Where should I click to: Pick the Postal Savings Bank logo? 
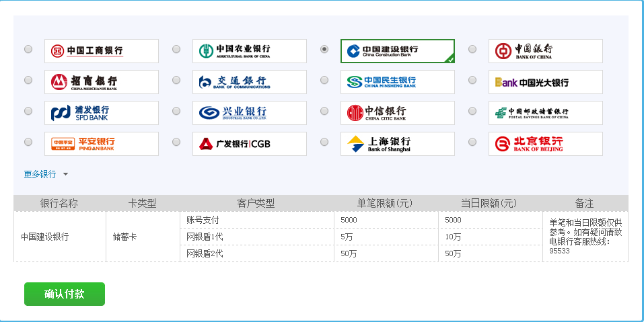[546, 113]
